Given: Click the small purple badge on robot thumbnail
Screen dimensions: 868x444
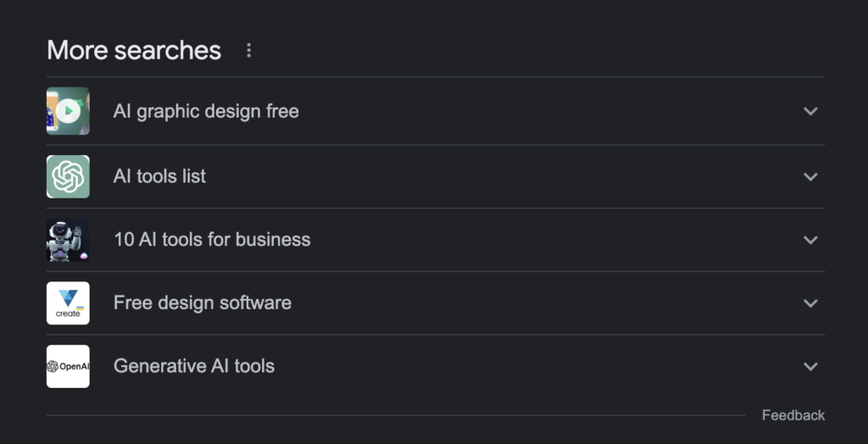Looking at the screenshot, I should (84, 256).
